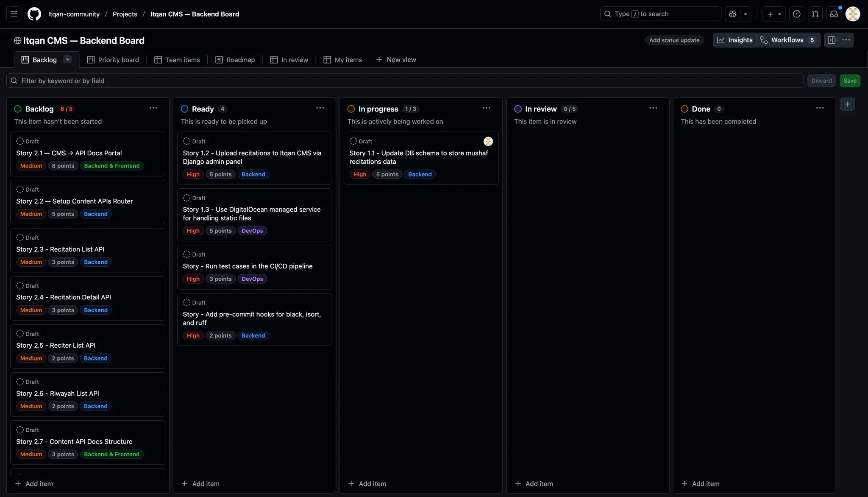This screenshot has height=497, width=868.
Task: Click the green Save button
Action: (849, 81)
